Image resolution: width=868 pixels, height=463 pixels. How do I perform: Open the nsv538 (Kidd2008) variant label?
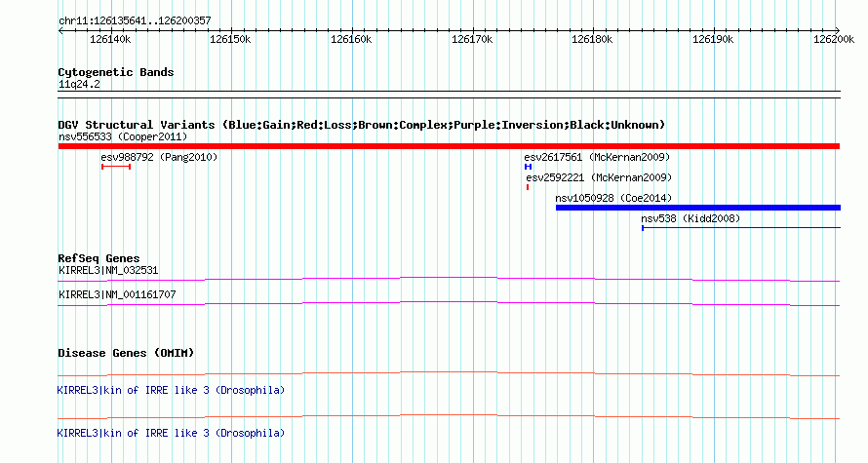(690, 218)
